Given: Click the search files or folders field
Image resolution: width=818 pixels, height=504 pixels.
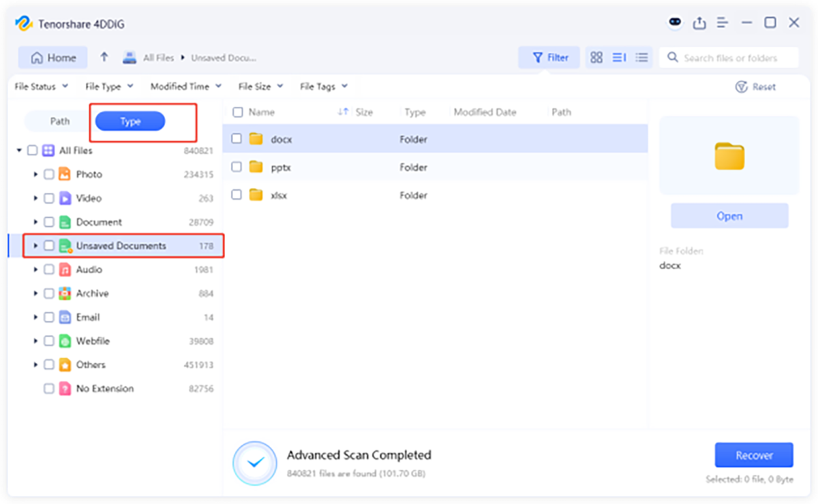Looking at the screenshot, I should coord(729,58).
